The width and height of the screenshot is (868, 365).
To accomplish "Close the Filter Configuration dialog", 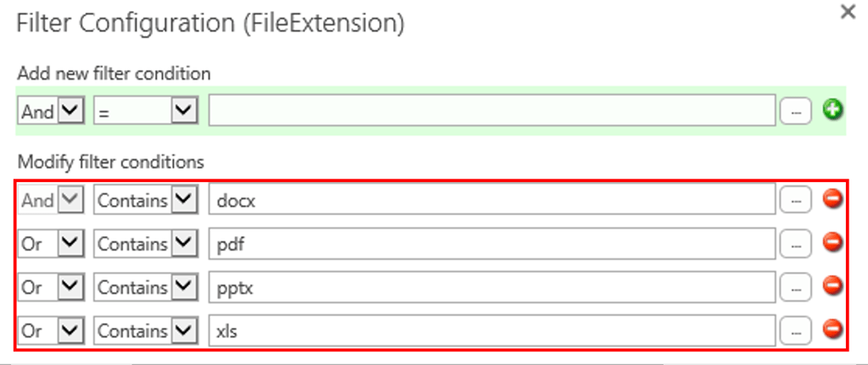I will click(x=848, y=13).
